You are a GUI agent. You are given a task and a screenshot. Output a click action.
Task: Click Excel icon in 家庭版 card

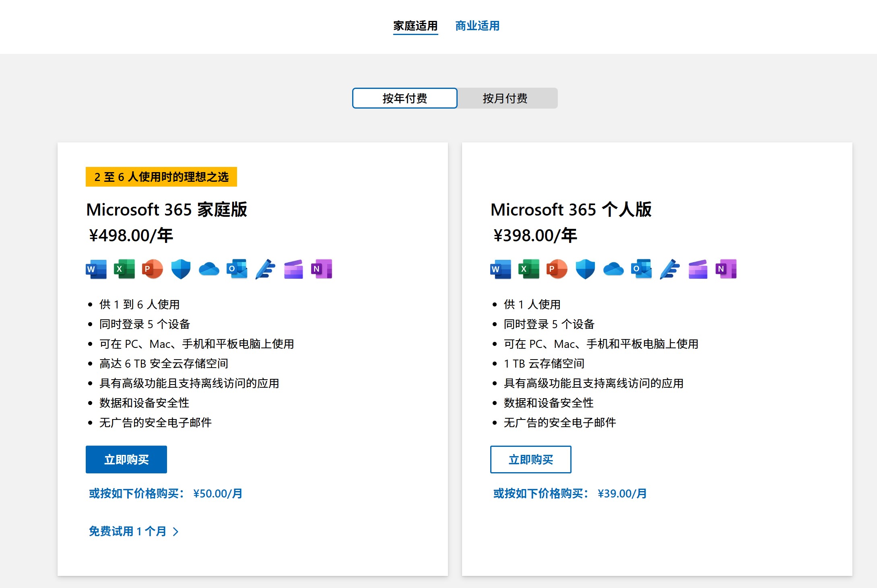[x=124, y=269]
